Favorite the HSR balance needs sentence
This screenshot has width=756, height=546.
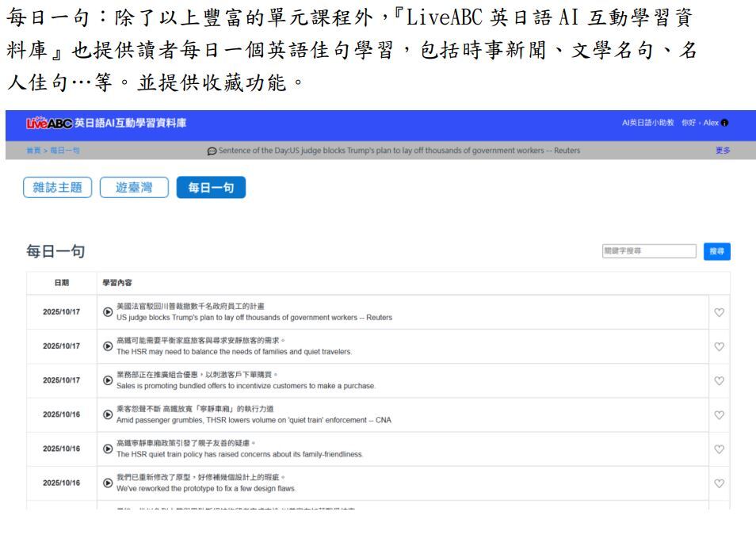(x=720, y=348)
